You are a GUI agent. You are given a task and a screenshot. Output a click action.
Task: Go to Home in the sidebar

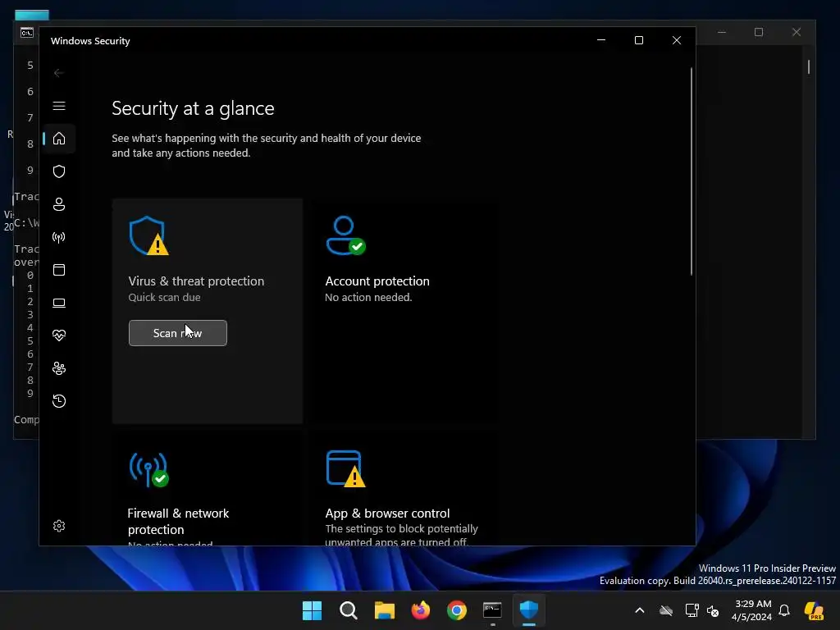click(59, 139)
